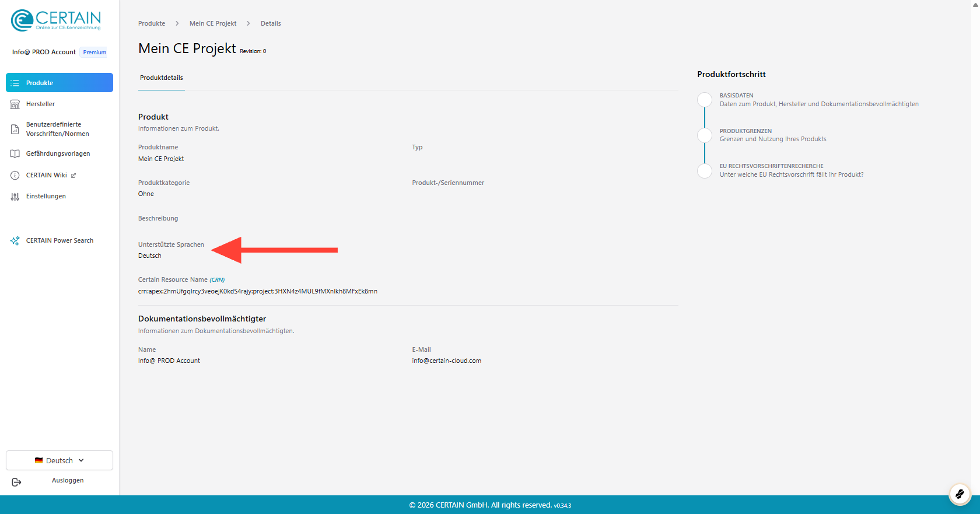This screenshot has width=980, height=514.
Task: Click the Unterstützte Sprachen value Deutsch
Action: [x=150, y=256]
